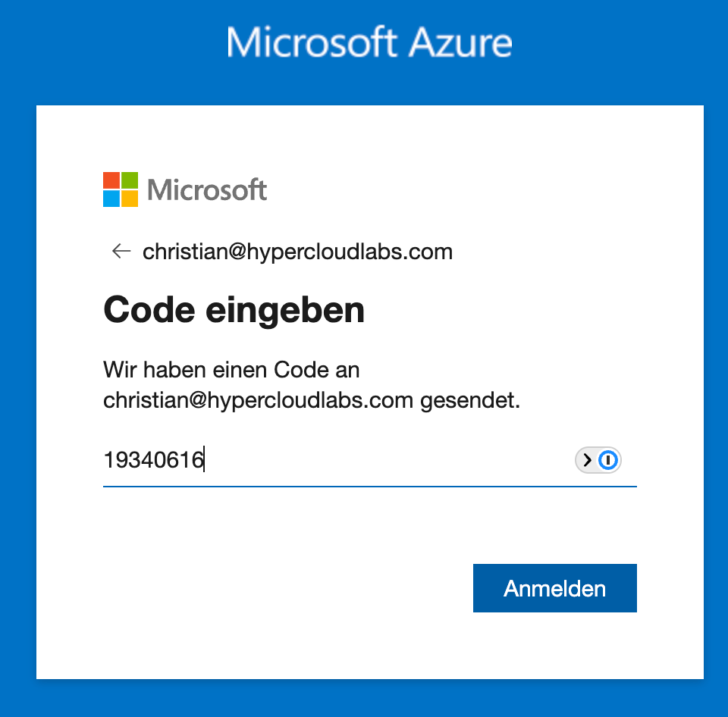Click the back arrow beside the email
728x717 pixels.
[121, 252]
